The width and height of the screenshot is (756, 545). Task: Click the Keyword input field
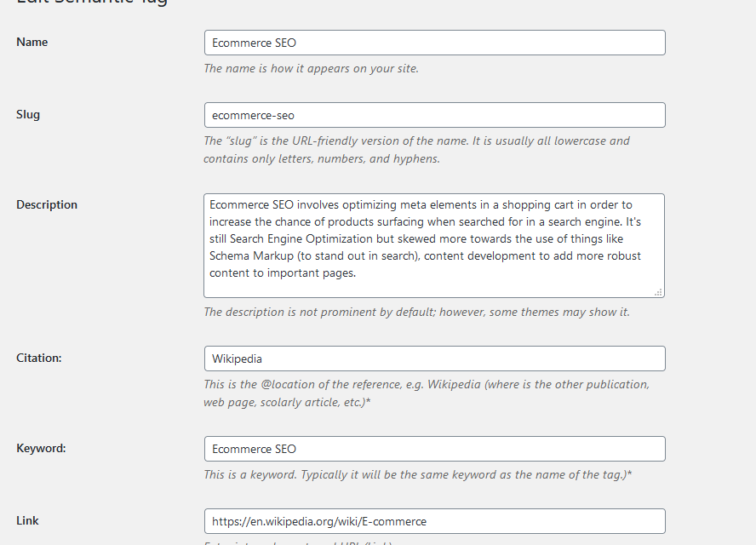pos(434,449)
